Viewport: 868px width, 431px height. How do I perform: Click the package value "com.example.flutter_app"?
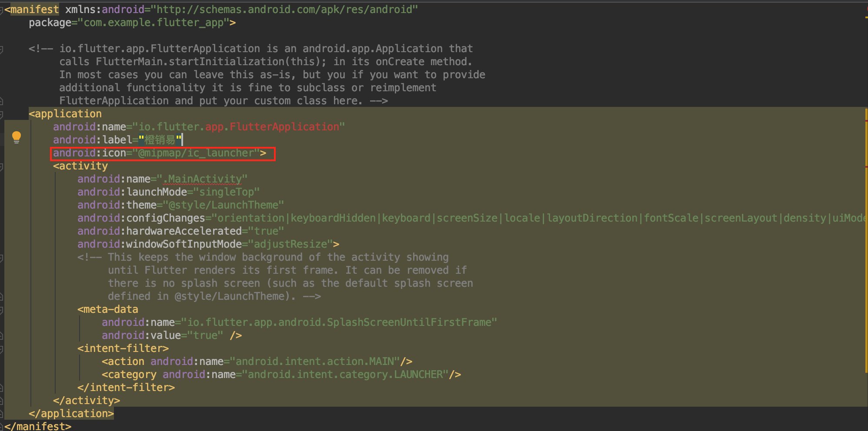tap(154, 23)
